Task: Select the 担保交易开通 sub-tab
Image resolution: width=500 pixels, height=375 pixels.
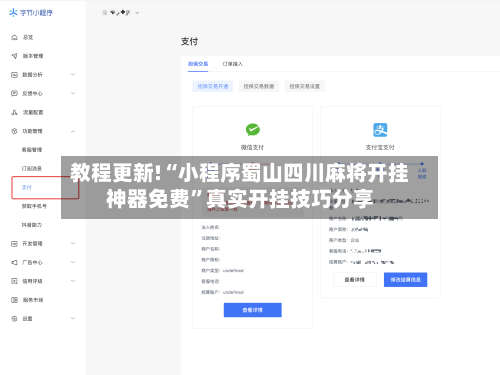Action: point(213,86)
